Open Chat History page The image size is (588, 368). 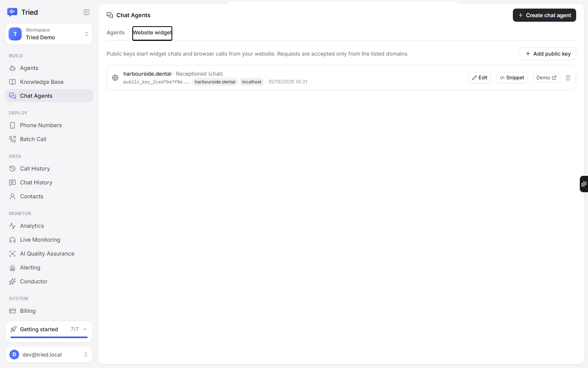(49, 183)
